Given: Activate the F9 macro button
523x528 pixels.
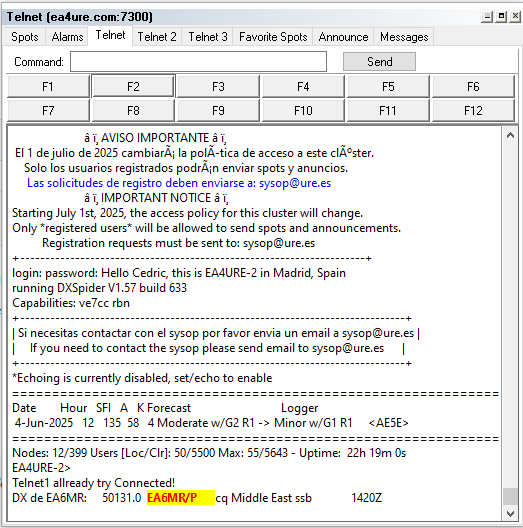Looking at the screenshot, I should 218,110.
